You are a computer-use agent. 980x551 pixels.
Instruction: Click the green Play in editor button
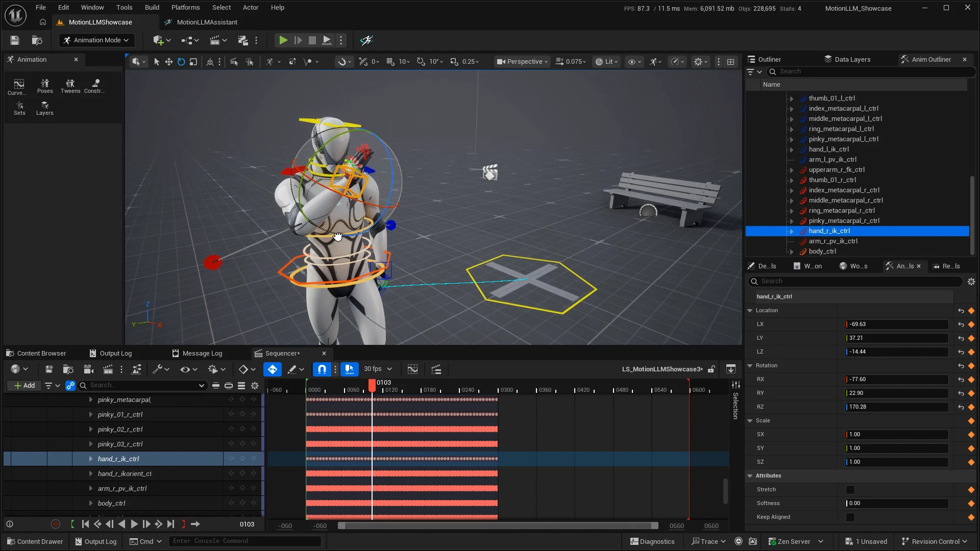[283, 40]
